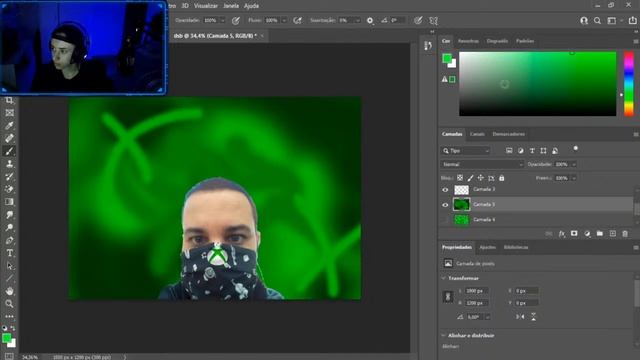The width and height of the screenshot is (640, 360).
Task: Select the Hand tool
Action: pyautogui.click(x=9, y=291)
